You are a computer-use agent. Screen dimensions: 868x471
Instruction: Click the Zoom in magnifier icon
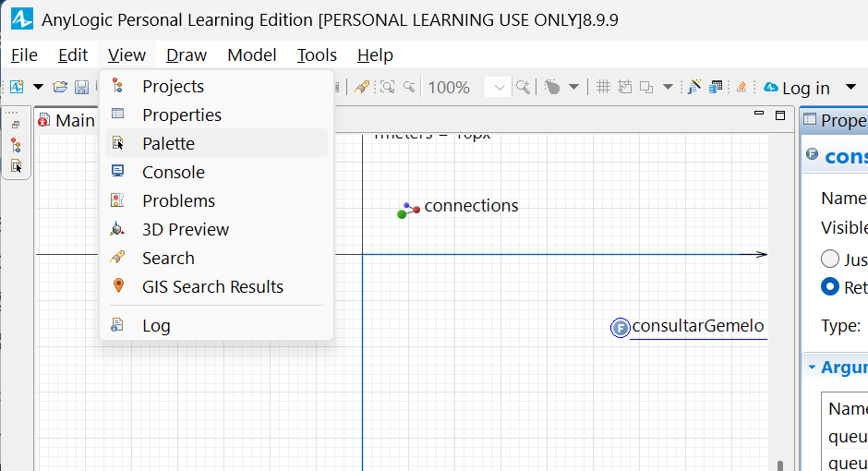[523, 87]
